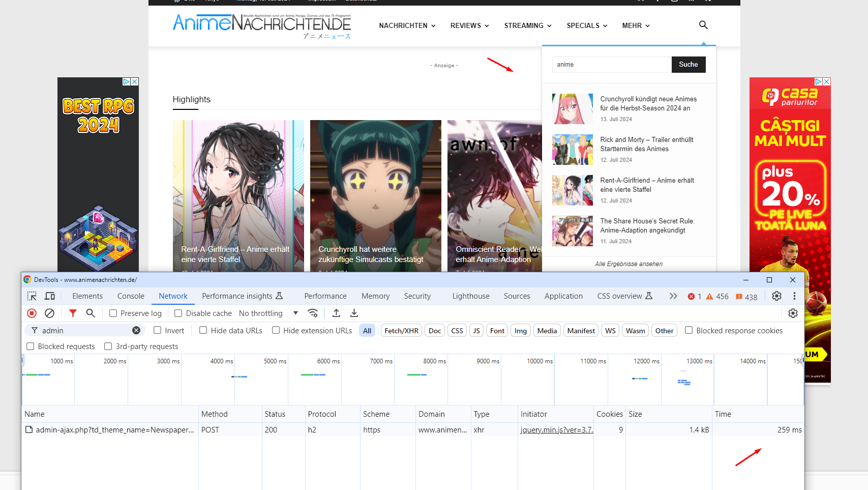Click the website search field containing anime
Screen dimensions: 868x490
point(612,65)
